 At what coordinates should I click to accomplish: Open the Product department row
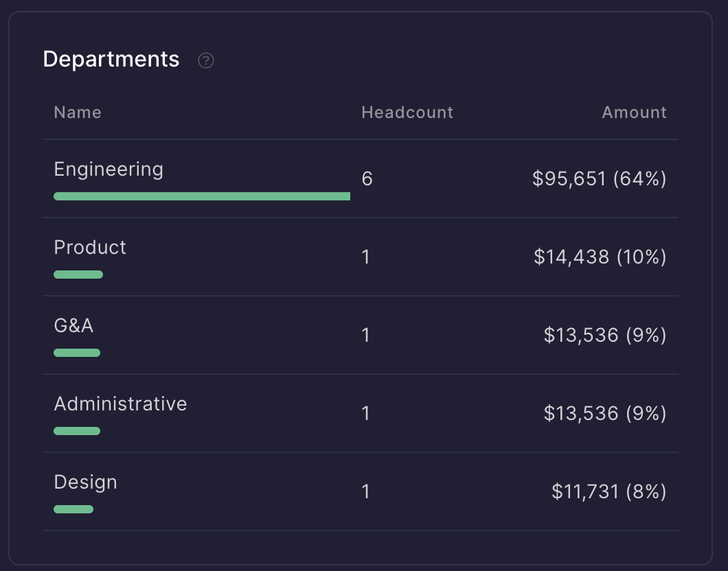pos(90,248)
